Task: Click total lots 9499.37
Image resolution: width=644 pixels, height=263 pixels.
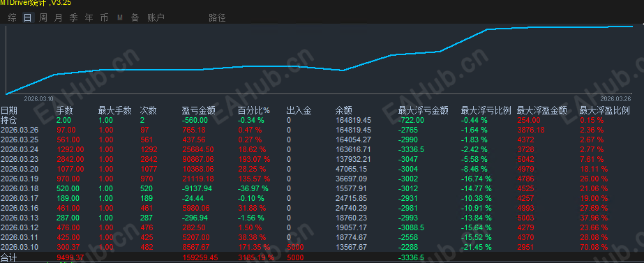Action: point(70,257)
